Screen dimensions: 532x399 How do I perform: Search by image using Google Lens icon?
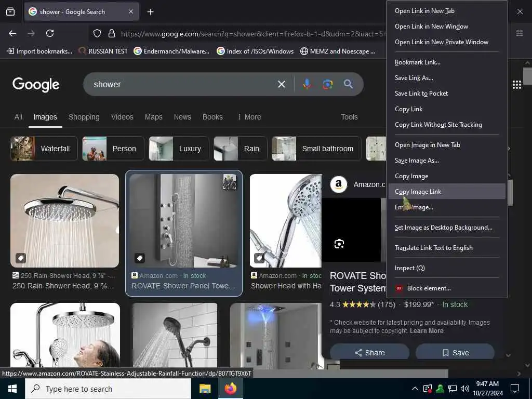point(327,84)
